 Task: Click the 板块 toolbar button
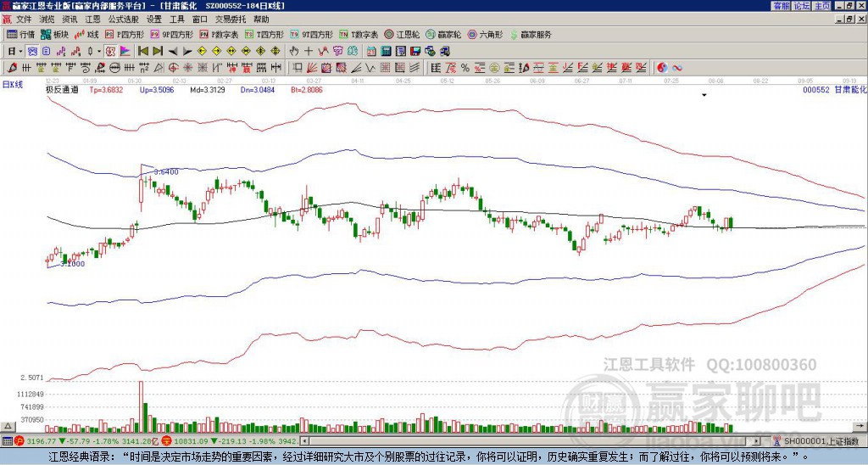point(54,34)
